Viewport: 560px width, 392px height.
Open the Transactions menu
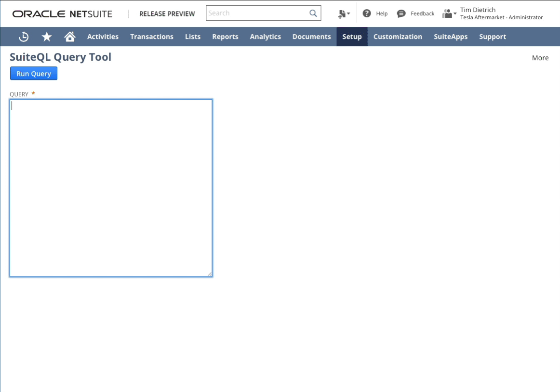152,37
